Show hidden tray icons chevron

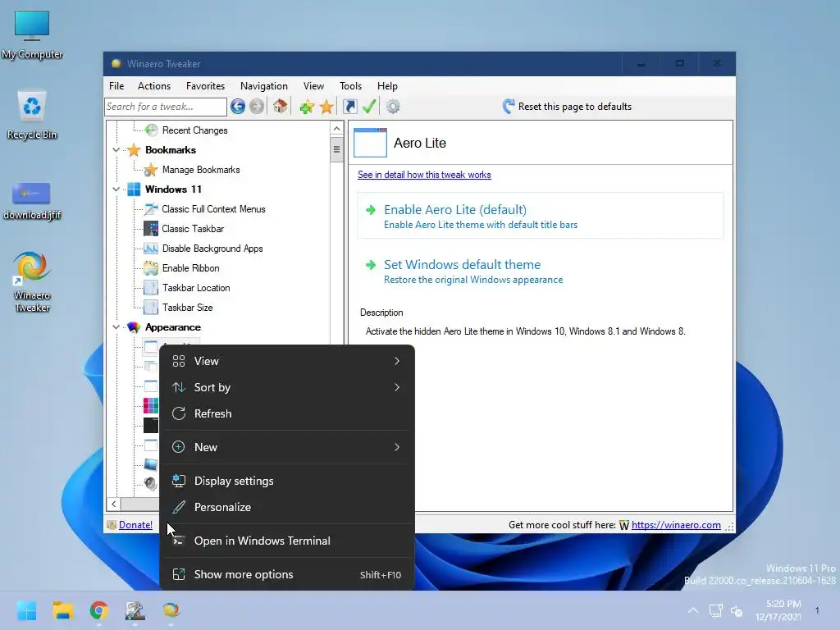click(692, 610)
